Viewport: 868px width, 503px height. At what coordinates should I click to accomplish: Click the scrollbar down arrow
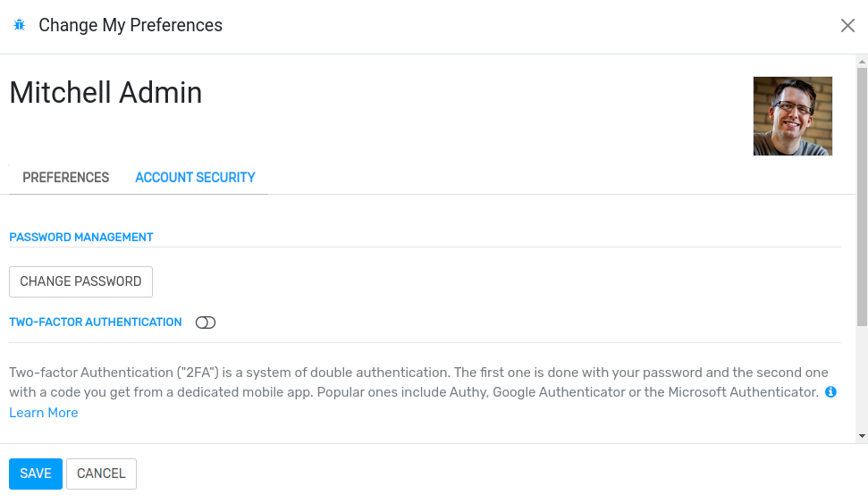point(862,436)
